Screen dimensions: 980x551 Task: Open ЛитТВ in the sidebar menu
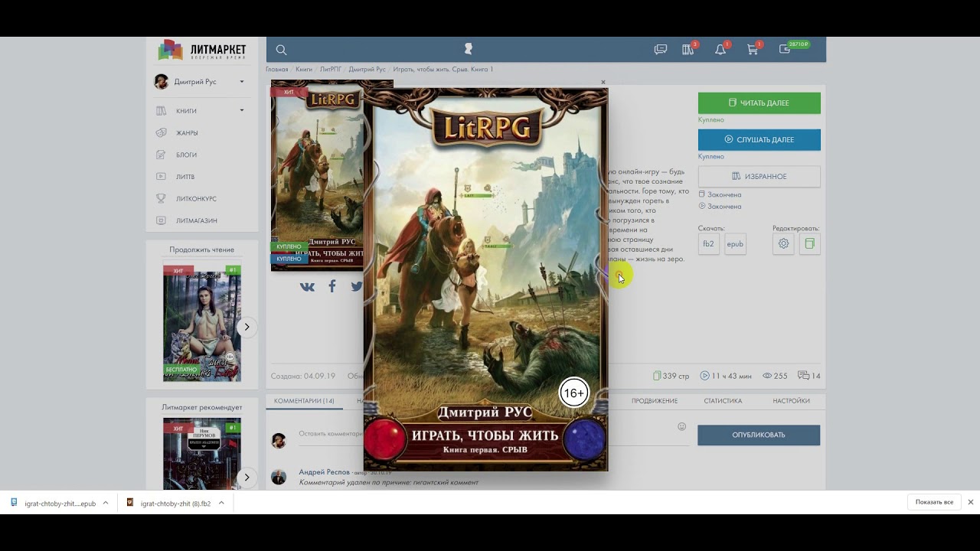[185, 177]
